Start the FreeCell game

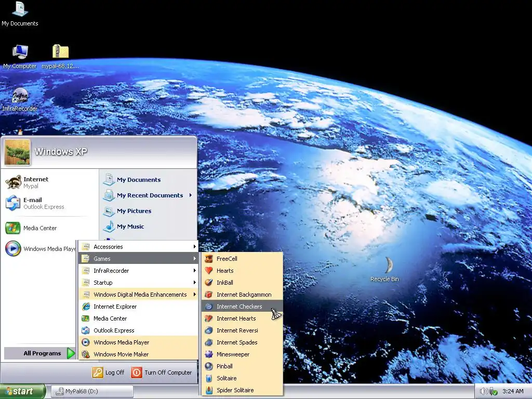coord(242,259)
